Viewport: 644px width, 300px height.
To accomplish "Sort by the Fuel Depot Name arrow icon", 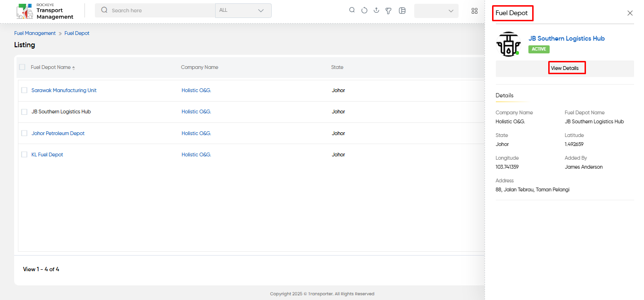I will click(x=74, y=68).
